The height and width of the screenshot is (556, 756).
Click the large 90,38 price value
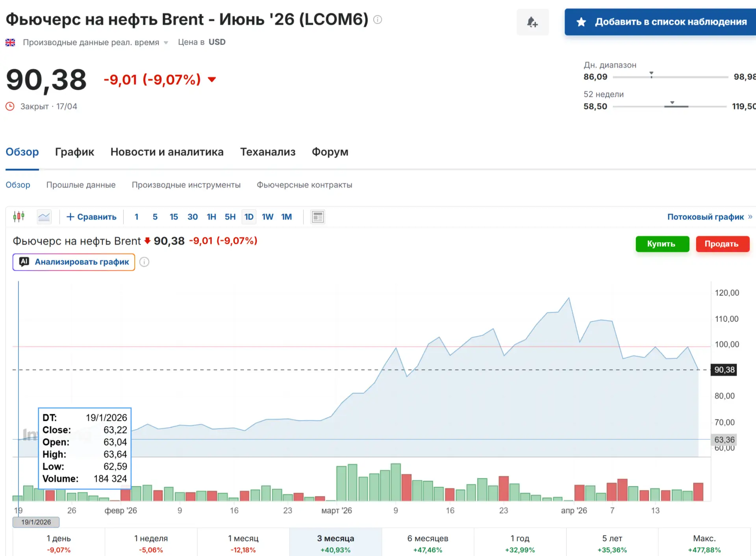pos(46,80)
